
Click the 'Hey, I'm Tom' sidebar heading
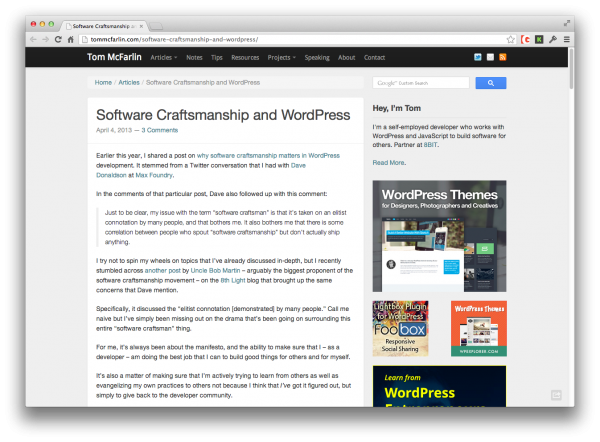396,108
